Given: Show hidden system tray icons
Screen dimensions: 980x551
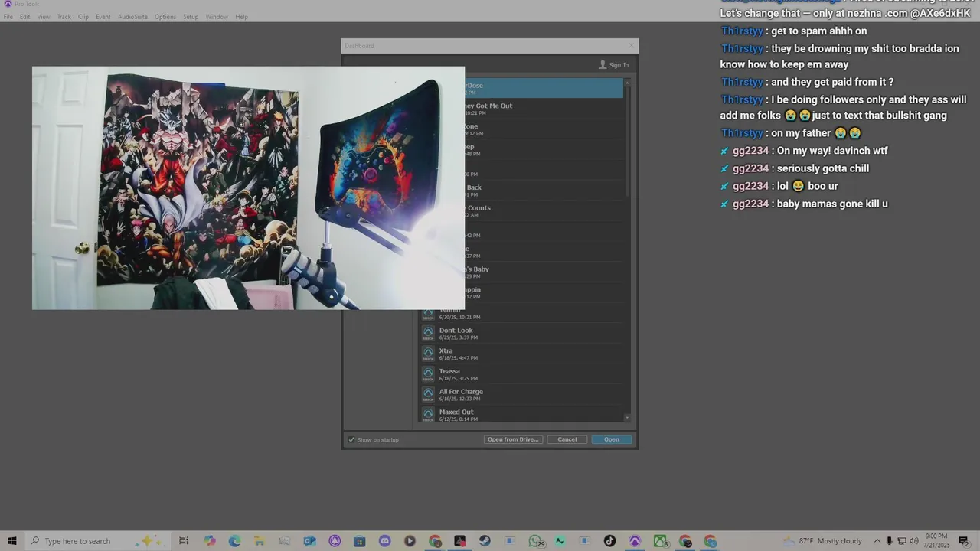Looking at the screenshot, I should click(877, 541).
